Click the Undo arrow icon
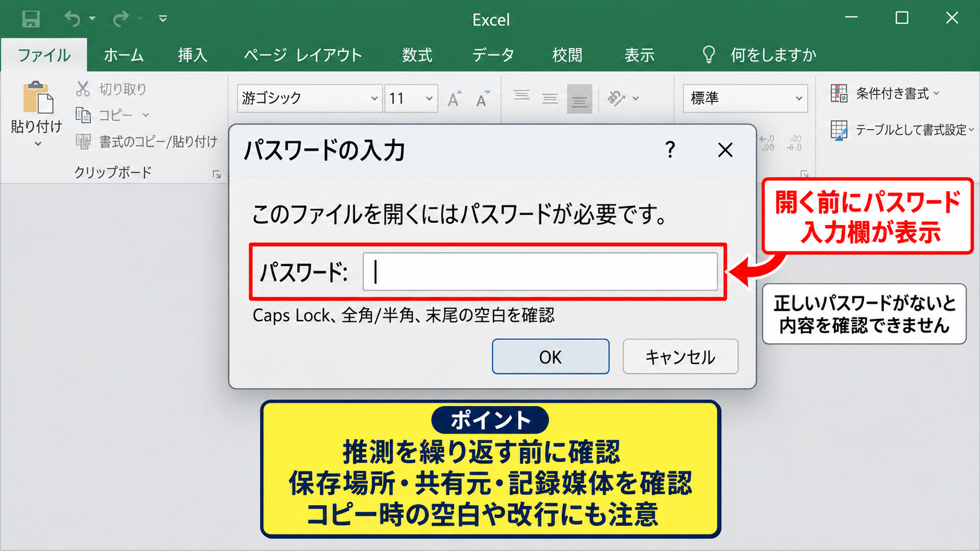The width and height of the screenshot is (980, 551). tap(73, 19)
